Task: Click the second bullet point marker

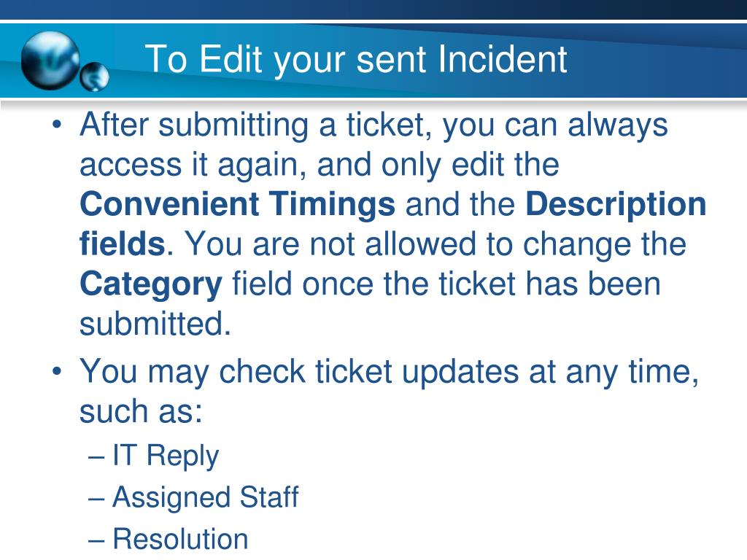Action: (57, 371)
